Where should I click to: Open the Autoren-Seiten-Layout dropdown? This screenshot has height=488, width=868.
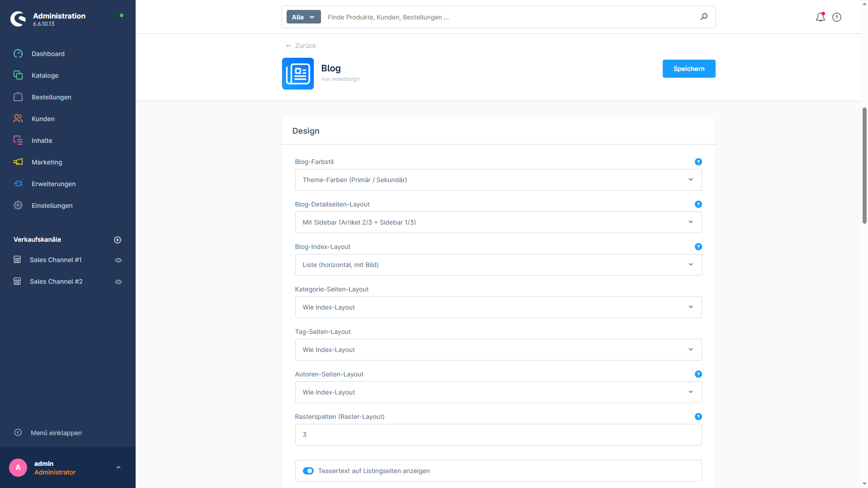tap(498, 392)
